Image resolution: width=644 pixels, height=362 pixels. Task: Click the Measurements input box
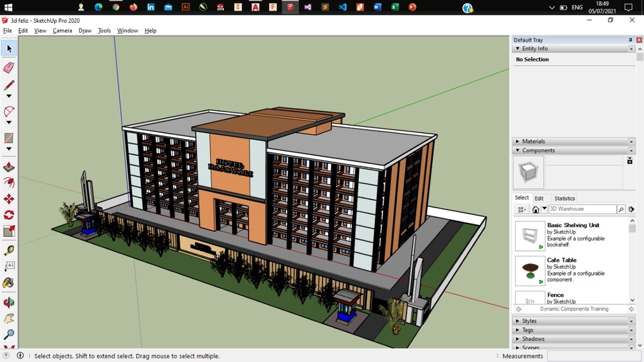(x=594, y=356)
